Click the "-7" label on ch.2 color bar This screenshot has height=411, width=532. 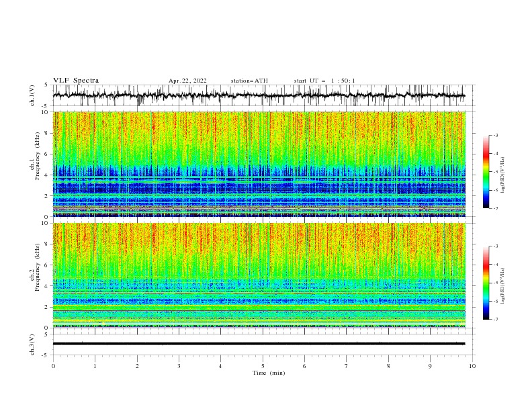click(495, 320)
